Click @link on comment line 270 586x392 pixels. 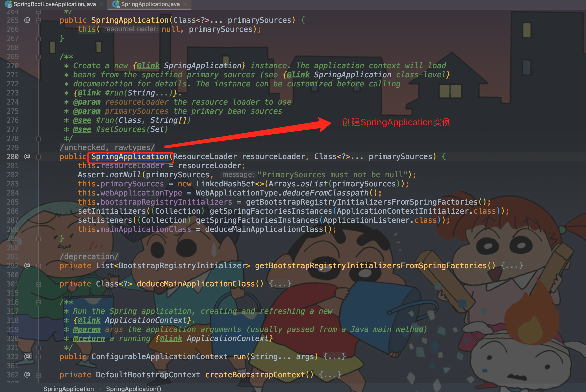(148, 65)
